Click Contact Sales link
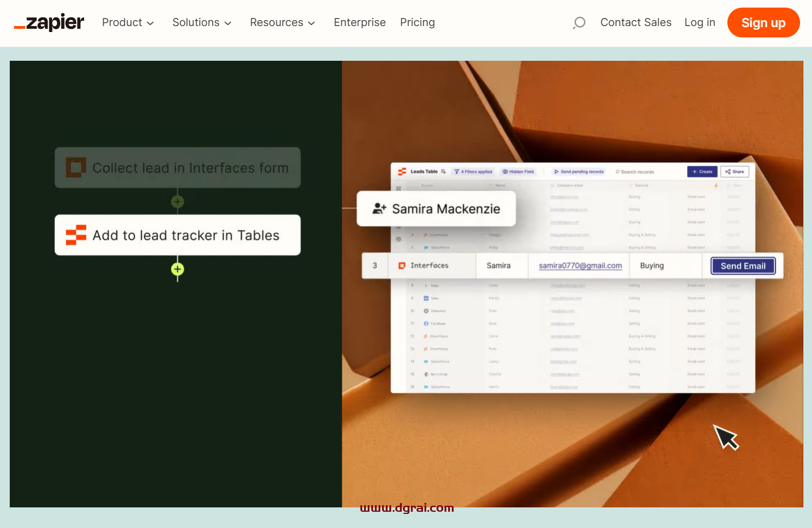Image resolution: width=812 pixels, height=528 pixels. (x=636, y=22)
